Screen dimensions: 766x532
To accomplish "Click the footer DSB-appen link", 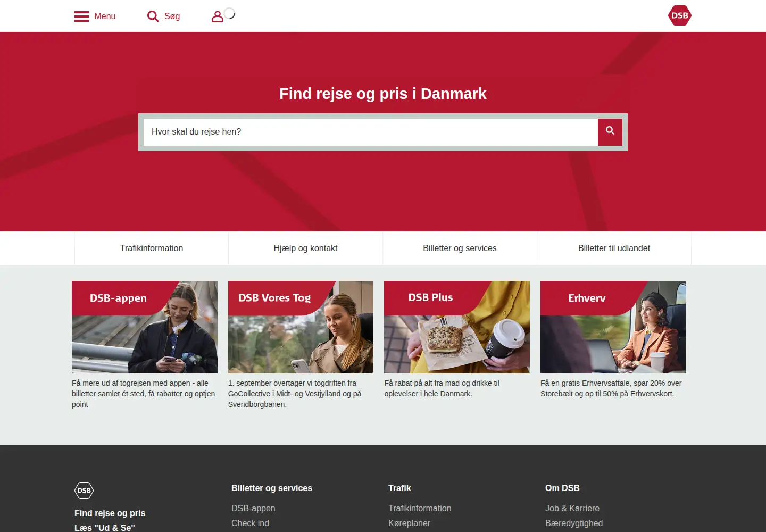I will (x=253, y=508).
